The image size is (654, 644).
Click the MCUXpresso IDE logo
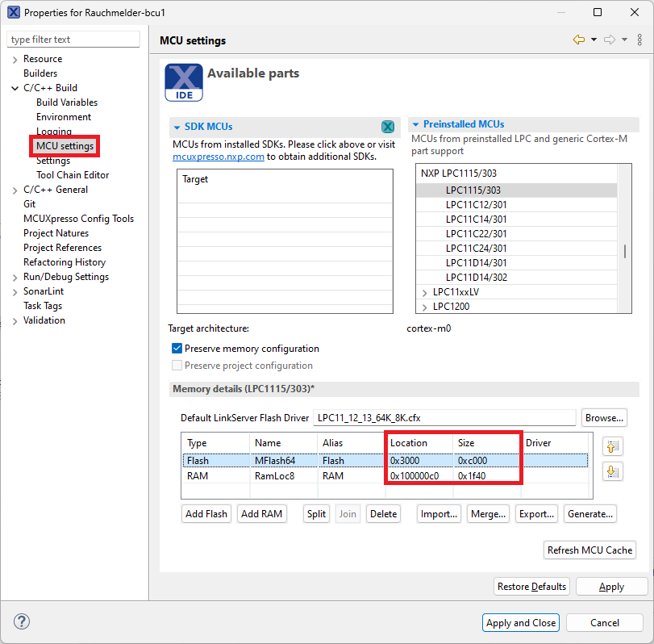coord(183,82)
